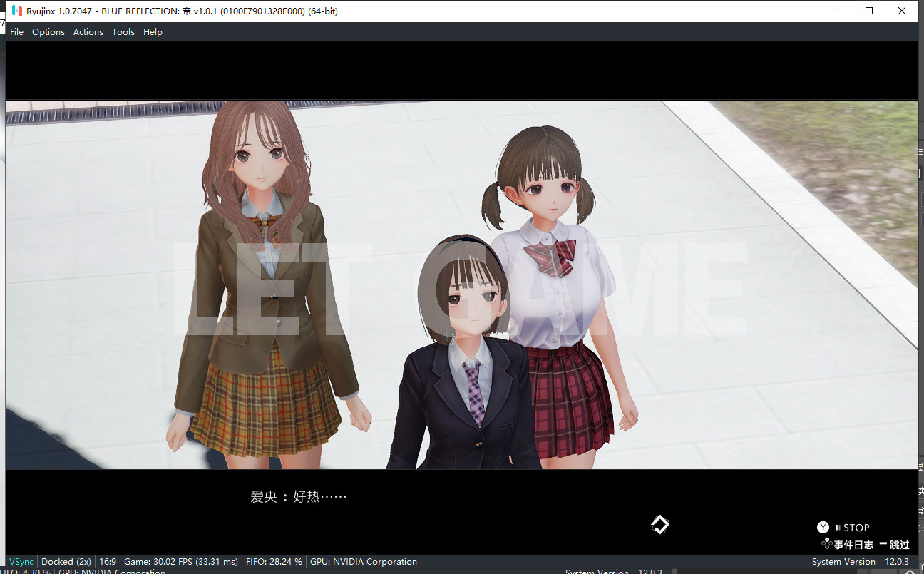Click the d-pad icon beside 事件日志
This screenshot has width=924, height=574.
point(827,544)
